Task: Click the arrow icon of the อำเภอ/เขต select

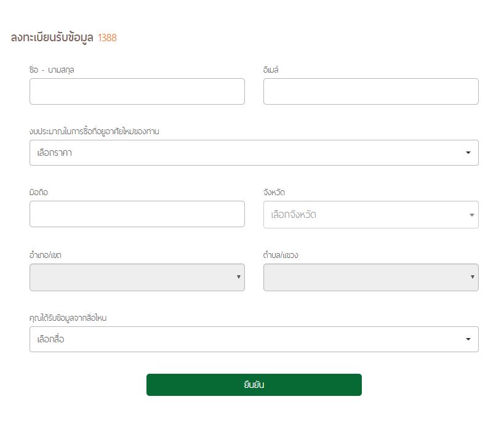Action: tap(239, 277)
